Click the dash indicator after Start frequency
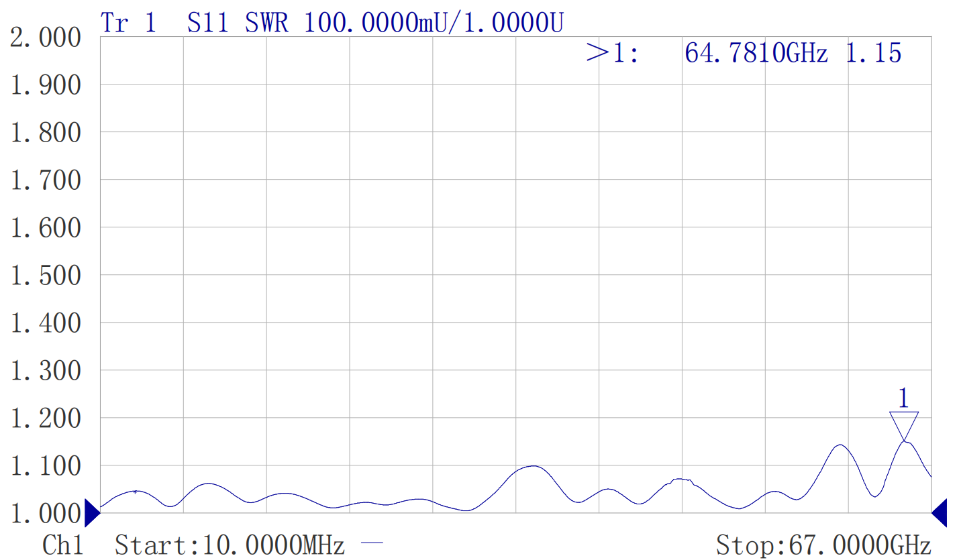Viewport: 959px width, 560px height. [372, 543]
